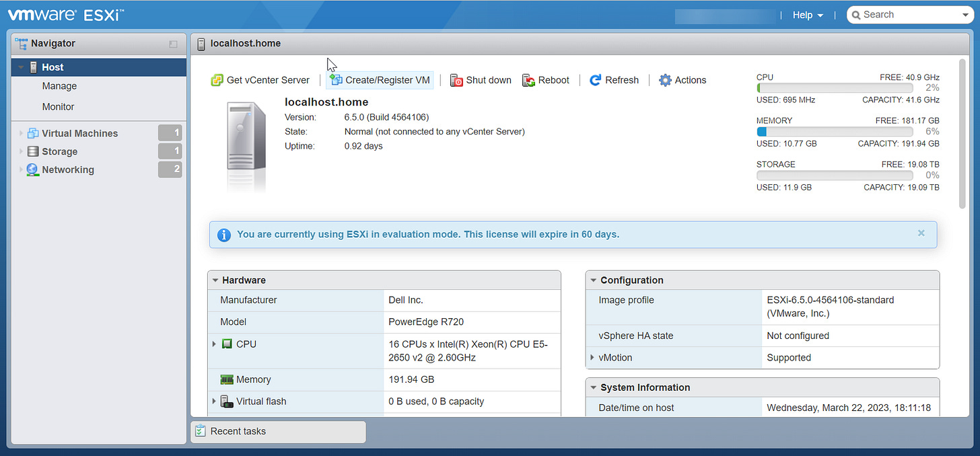
Task: Open the Actions menu
Action: pyautogui.click(x=682, y=80)
